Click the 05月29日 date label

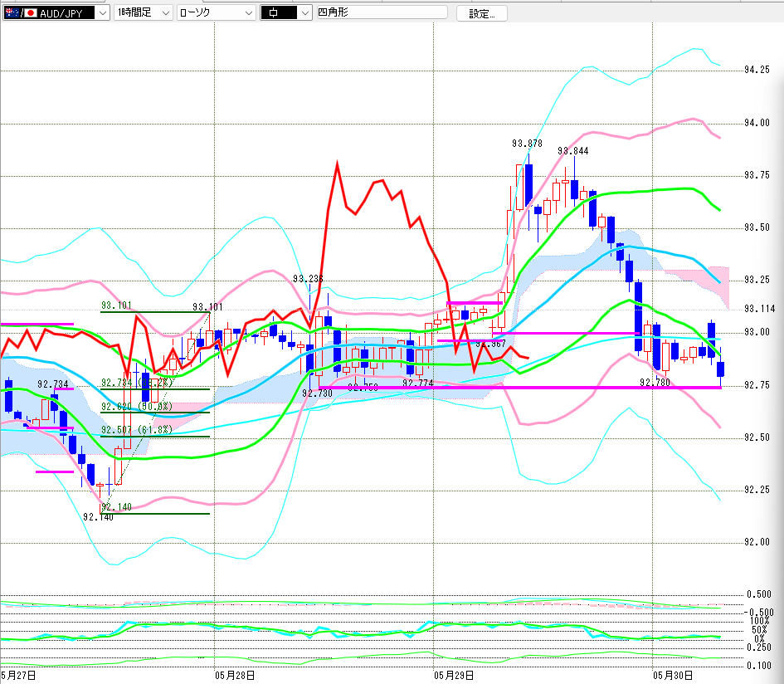point(454,676)
